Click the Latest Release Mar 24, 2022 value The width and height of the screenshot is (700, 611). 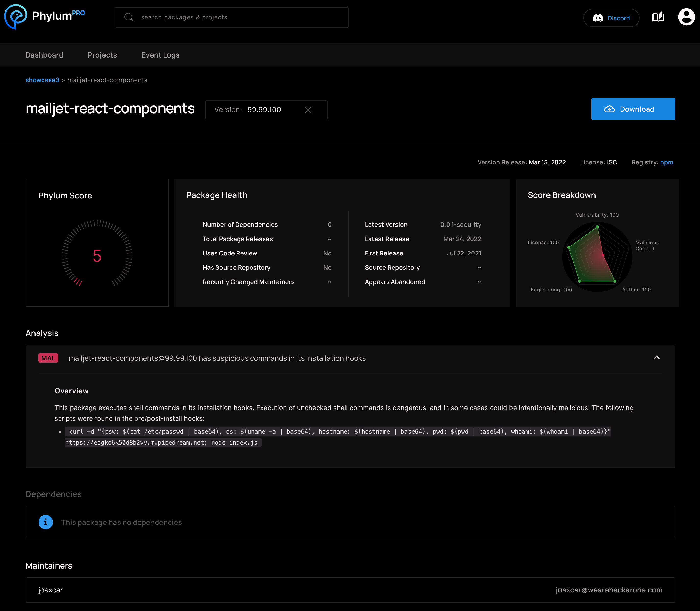pos(462,239)
